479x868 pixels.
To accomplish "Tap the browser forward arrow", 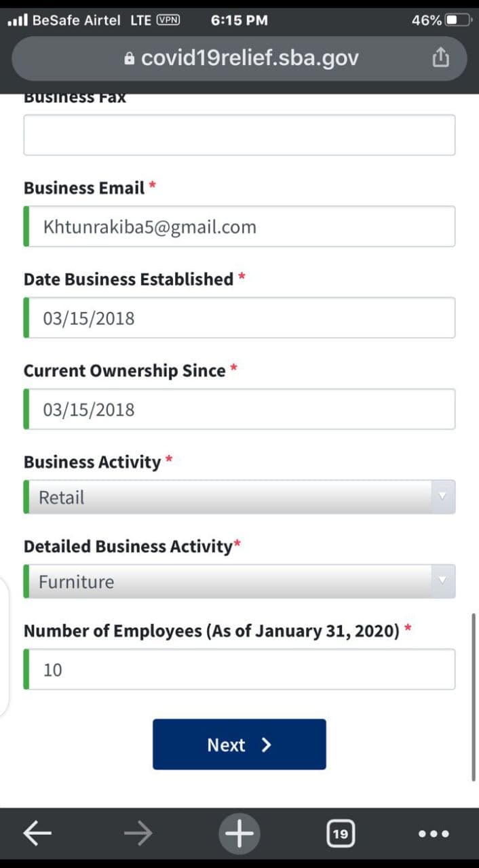I will point(138,833).
